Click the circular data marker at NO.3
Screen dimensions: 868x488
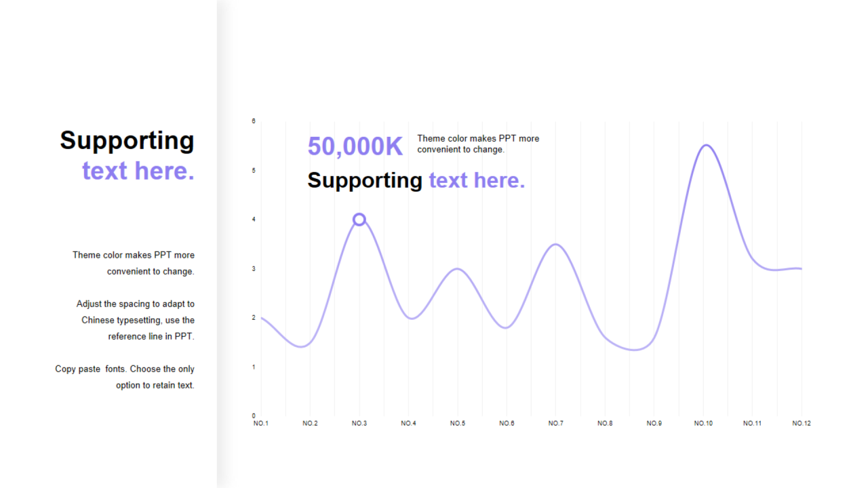click(359, 219)
